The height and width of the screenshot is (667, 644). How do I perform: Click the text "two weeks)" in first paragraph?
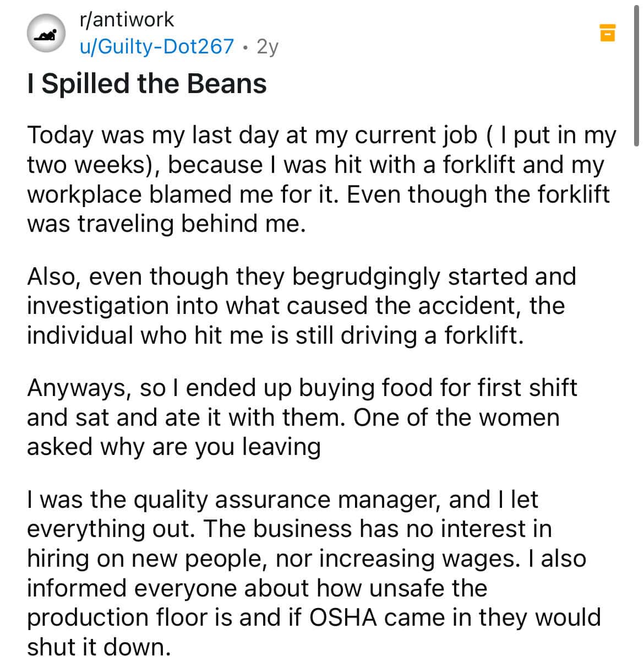pos(90,165)
